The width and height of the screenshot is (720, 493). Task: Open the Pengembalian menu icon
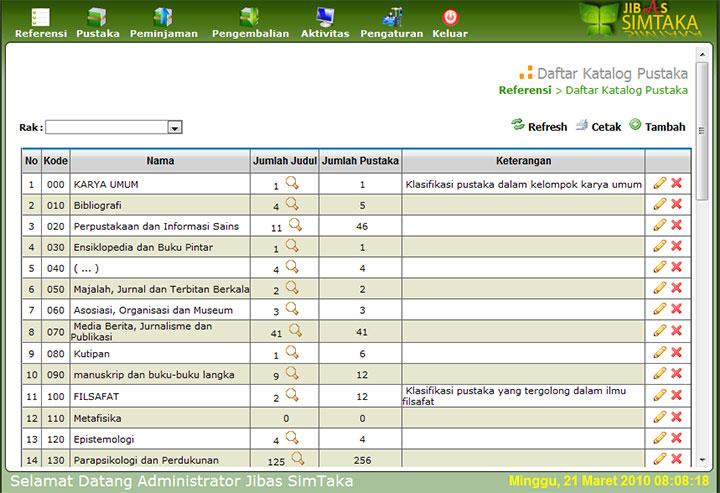click(250, 17)
